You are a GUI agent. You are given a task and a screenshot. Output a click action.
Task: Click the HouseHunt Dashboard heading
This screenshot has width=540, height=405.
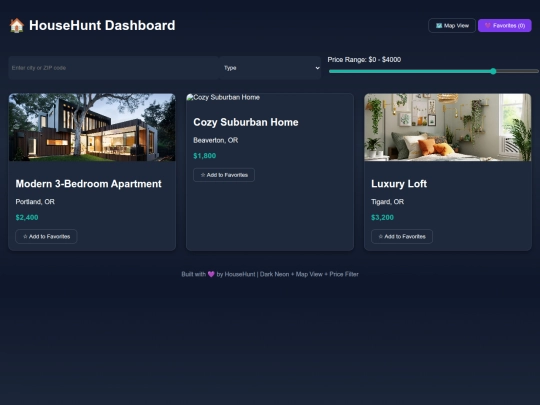click(102, 25)
